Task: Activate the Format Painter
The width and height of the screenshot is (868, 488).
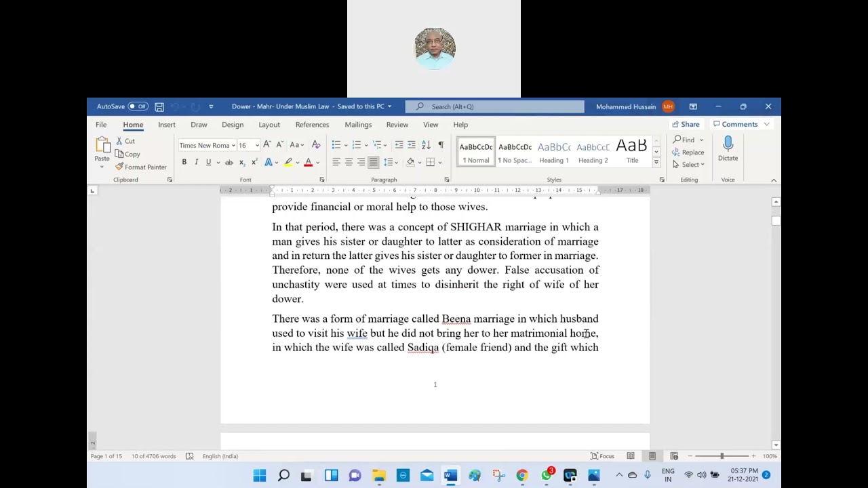Action: (x=140, y=167)
